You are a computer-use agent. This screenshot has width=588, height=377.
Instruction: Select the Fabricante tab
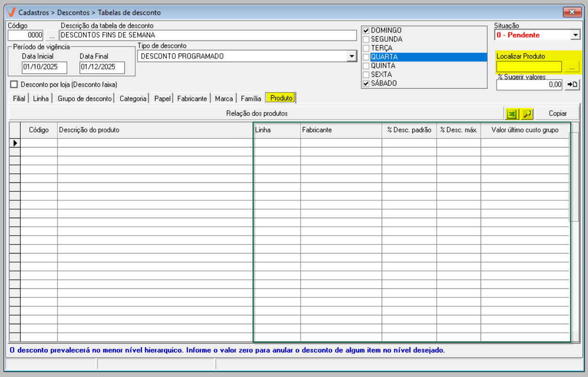tap(192, 98)
